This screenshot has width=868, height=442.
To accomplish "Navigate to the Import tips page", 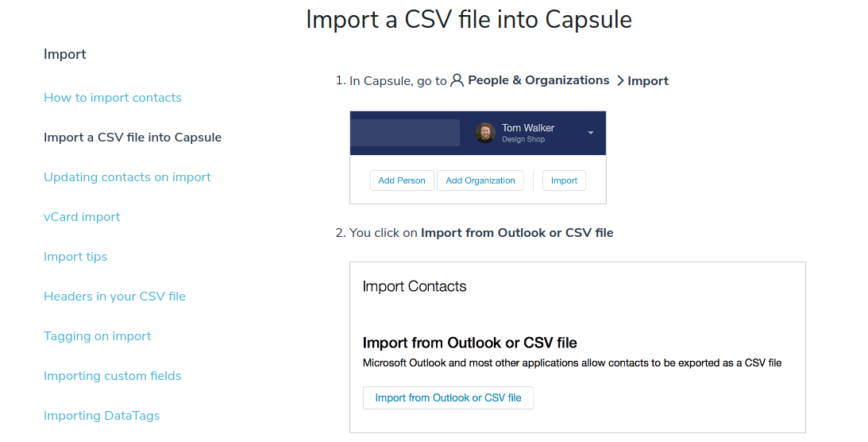I will pyautogui.click(x=75, y=257).
